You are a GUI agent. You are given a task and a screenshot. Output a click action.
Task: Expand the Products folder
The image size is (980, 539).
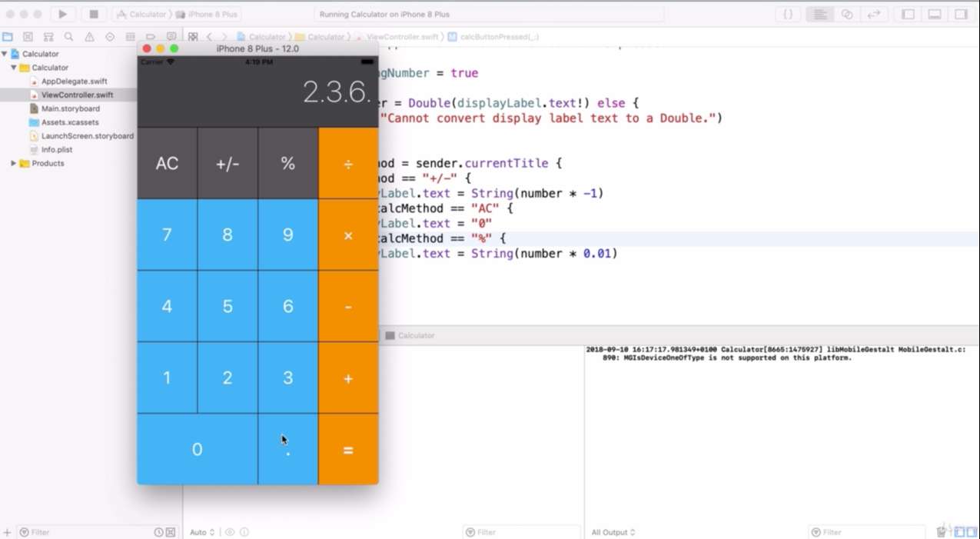click(x=13, y=163)
